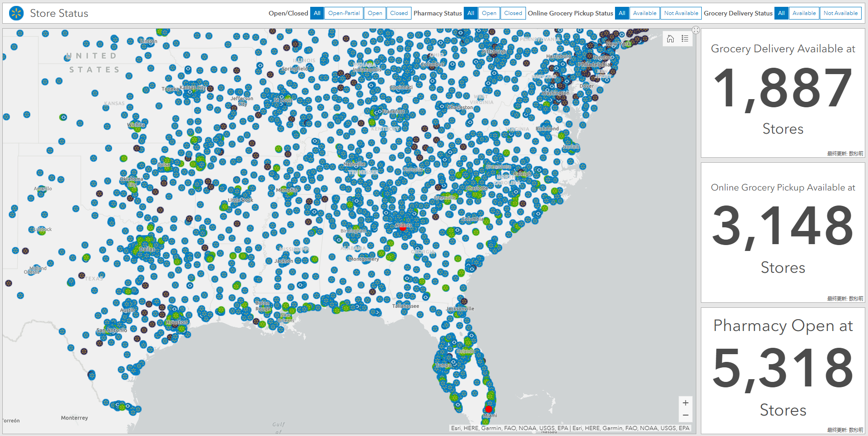Select Open-Partial under Open/Closed filter

tap(344, 13)
